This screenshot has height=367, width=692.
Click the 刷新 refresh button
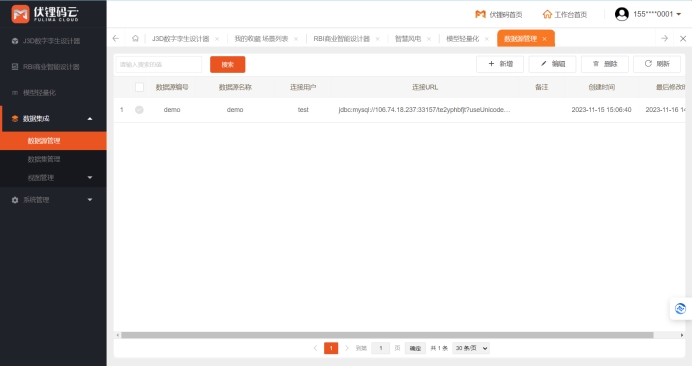[x=657, y=64]
